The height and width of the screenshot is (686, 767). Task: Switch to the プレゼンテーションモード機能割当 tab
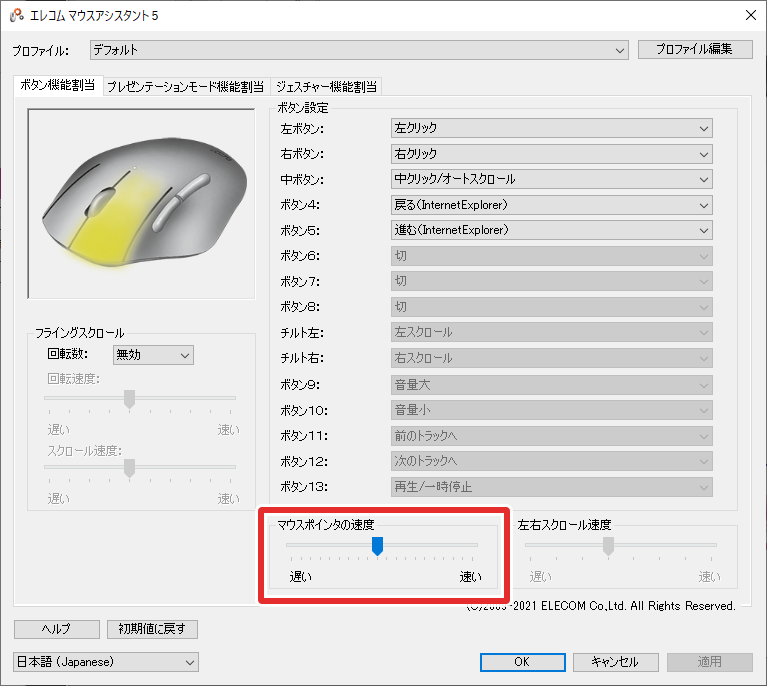click(185, 87)
